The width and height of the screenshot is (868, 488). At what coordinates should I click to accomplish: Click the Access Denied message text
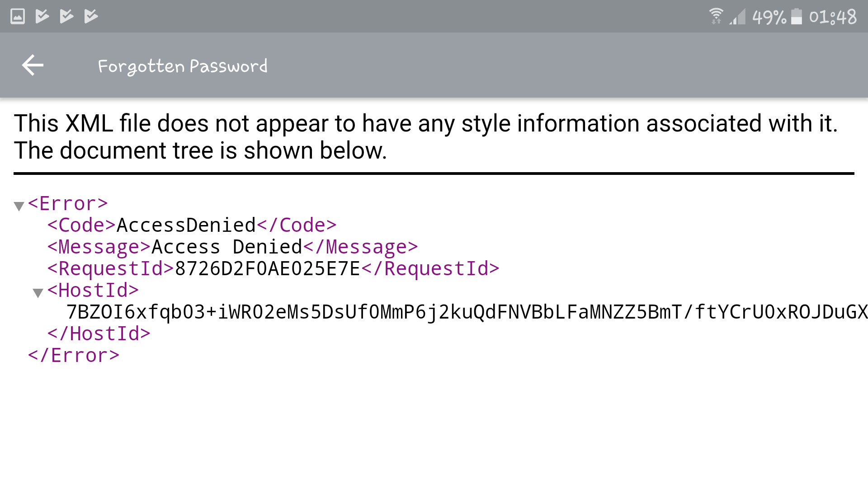click(226, 247)
